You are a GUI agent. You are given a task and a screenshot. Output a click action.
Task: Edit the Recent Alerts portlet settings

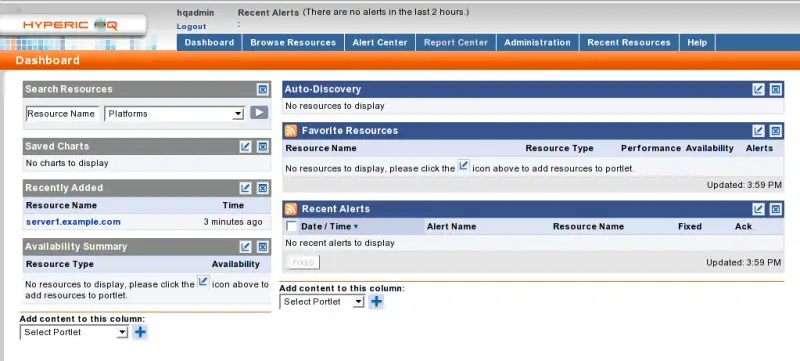[x=758, y=209]
